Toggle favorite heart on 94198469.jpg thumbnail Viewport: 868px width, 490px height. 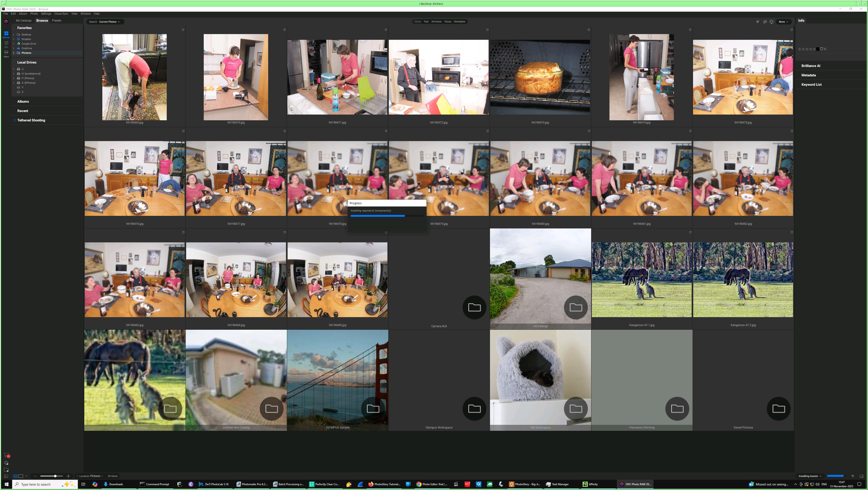click(183, 30)
